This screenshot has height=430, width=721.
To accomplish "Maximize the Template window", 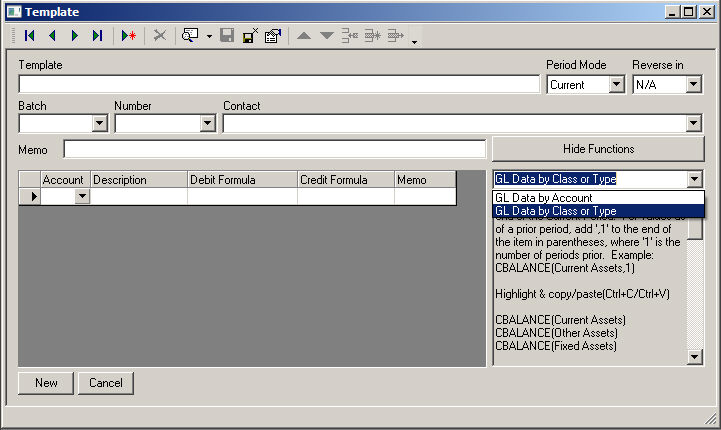I will click(x=688, y=11).
